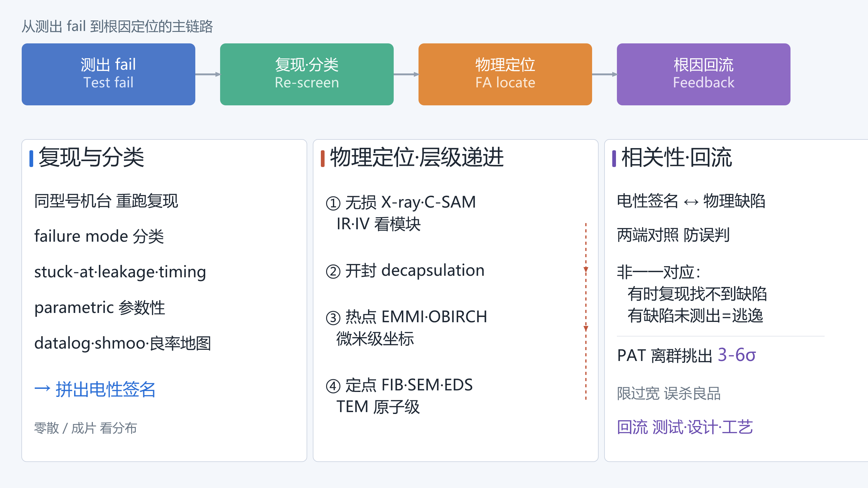Click the title 从测出 fail 到根因定位的主链路
This screenshot has height=488, width=868.
point(117,26)
